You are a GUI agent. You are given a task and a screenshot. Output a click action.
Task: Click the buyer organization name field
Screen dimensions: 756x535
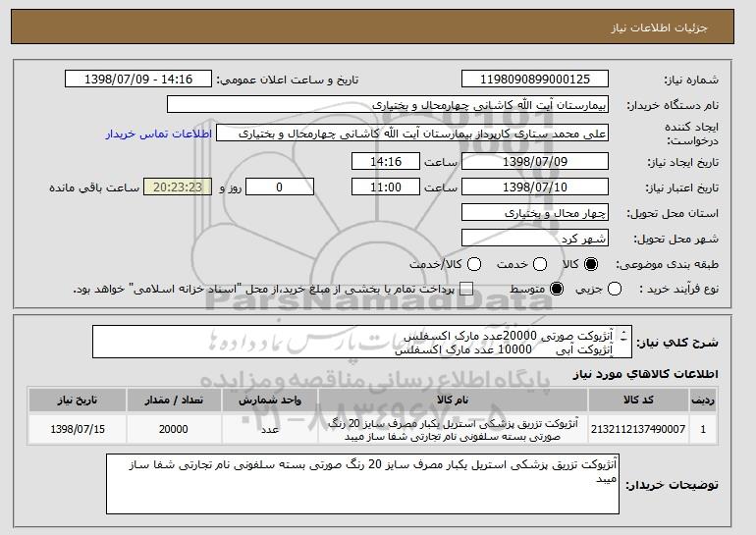388,105
